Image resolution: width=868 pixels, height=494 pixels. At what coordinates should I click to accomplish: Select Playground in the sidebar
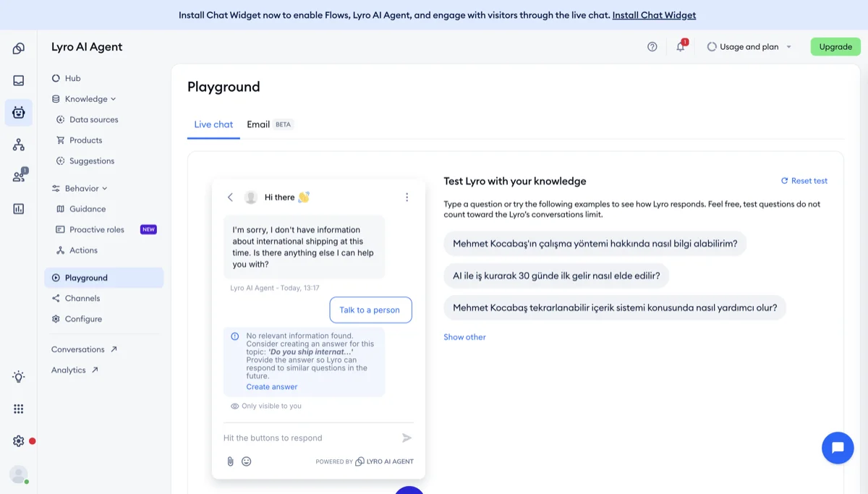104,278
